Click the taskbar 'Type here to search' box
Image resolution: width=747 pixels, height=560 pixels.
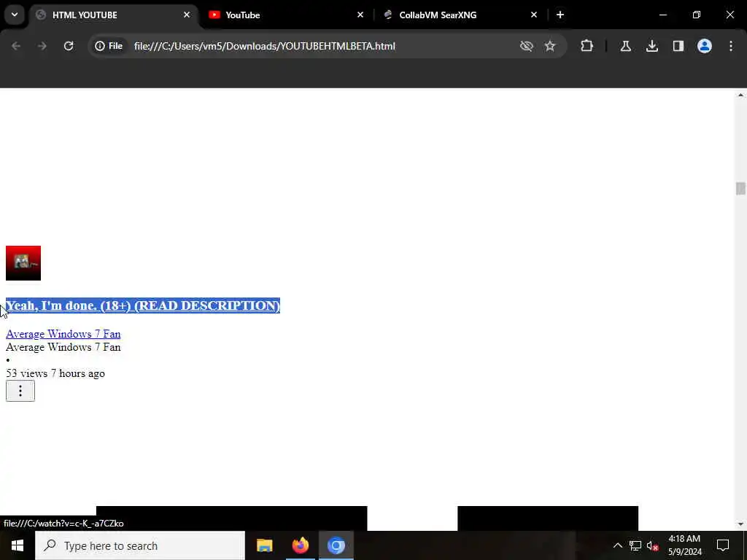point(140,545)
